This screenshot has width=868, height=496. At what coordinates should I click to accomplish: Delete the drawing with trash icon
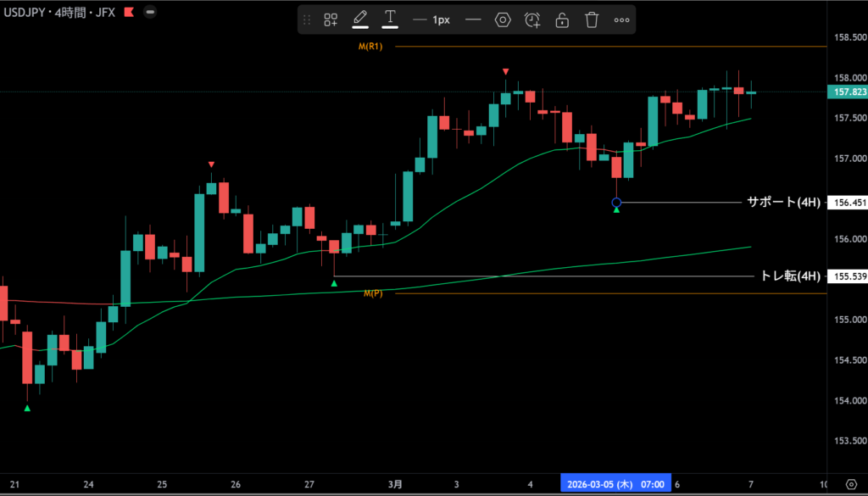(x=592, y=20)
